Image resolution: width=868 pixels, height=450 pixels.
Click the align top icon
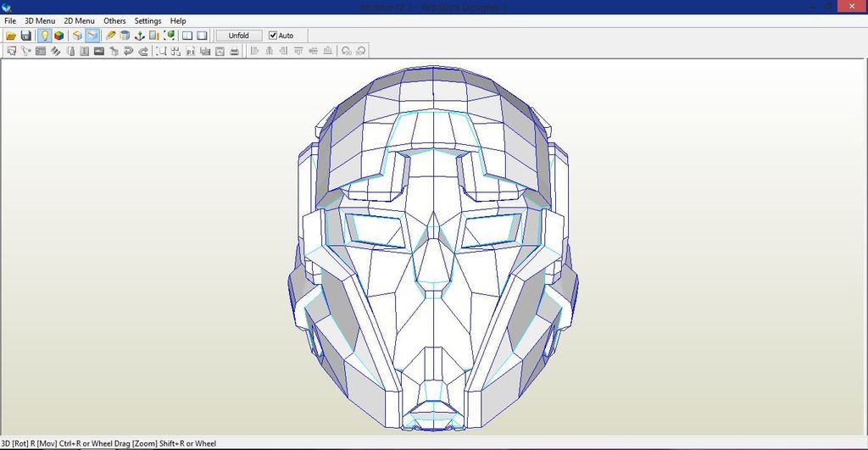pos(298,51)
